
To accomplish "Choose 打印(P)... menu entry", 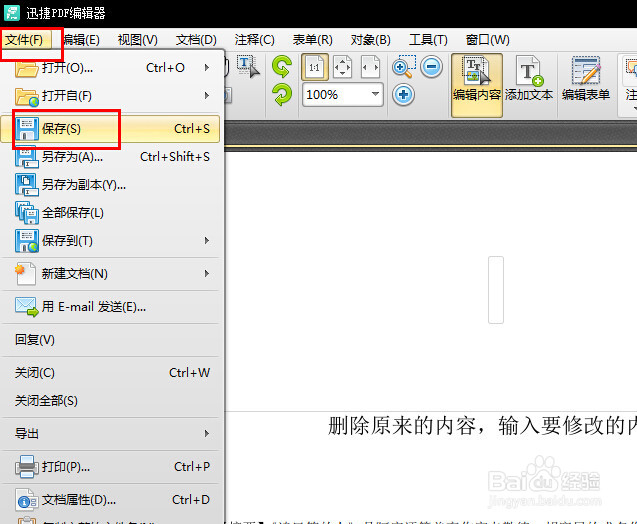I will [x=110, y=467].
